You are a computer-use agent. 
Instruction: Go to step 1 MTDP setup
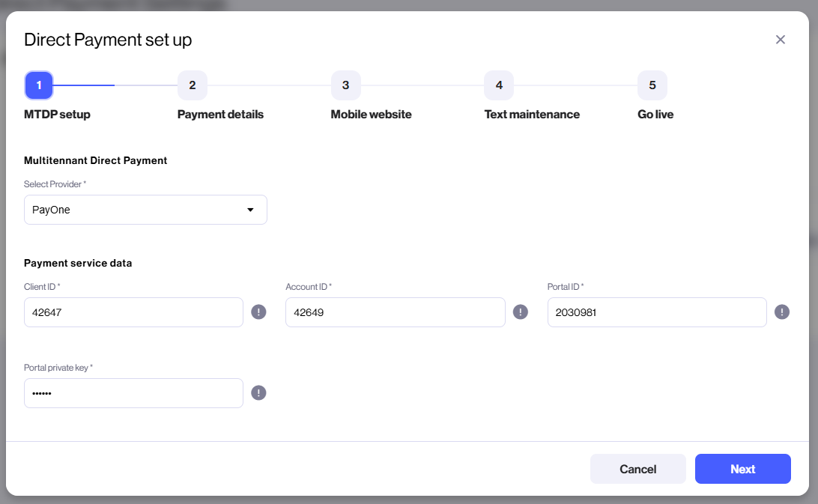point(39,85)
